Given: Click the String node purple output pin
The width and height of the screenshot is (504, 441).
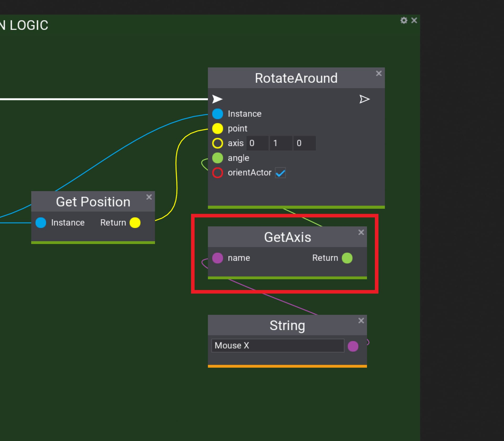Looking at the screenshot, I should [x=353, y=346].
